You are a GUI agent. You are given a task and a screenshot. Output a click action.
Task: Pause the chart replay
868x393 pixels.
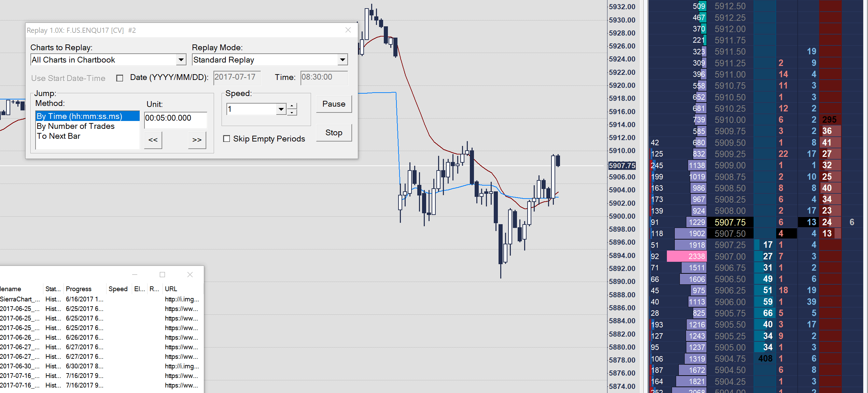tap(334, 104)
